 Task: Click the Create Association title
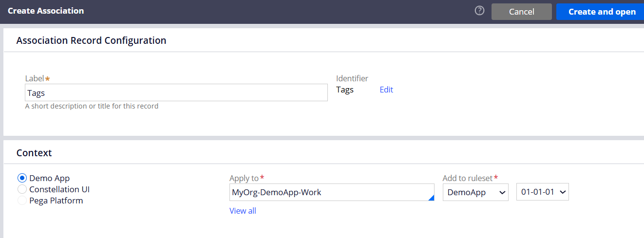tap(46, 11)
